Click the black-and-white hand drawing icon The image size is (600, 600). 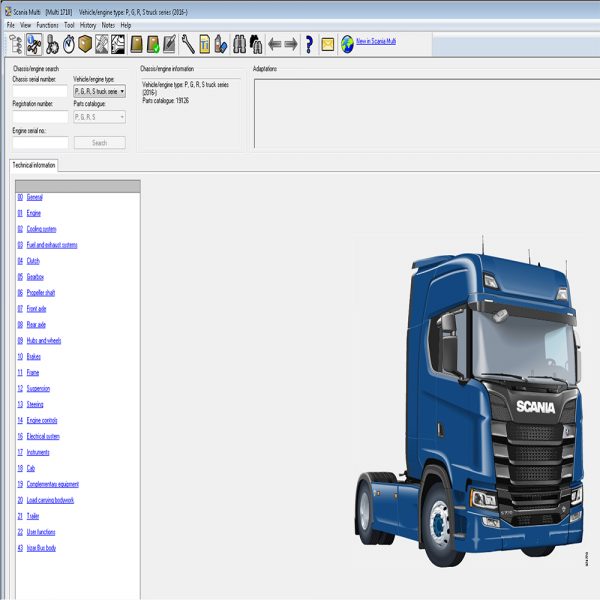click(118, 44)
